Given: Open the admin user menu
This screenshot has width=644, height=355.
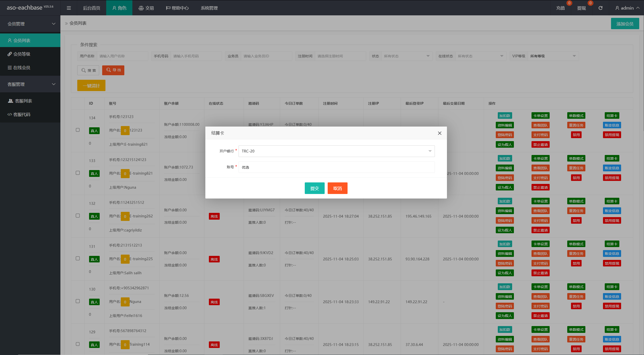Looking at the screenshot, I should 627,8.
